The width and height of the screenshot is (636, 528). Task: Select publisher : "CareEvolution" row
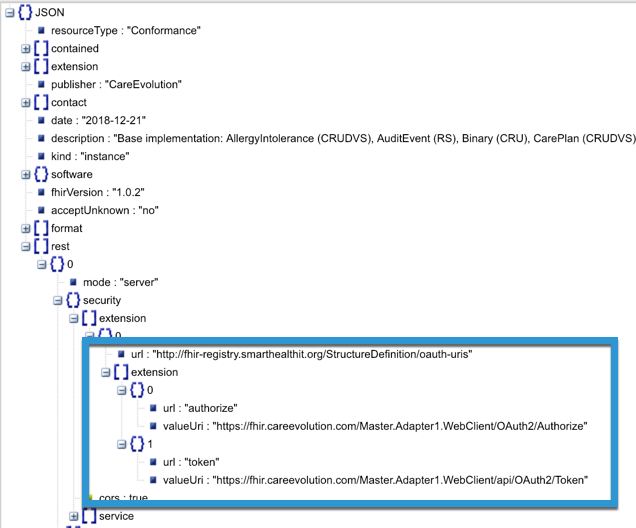pos(116,85)
